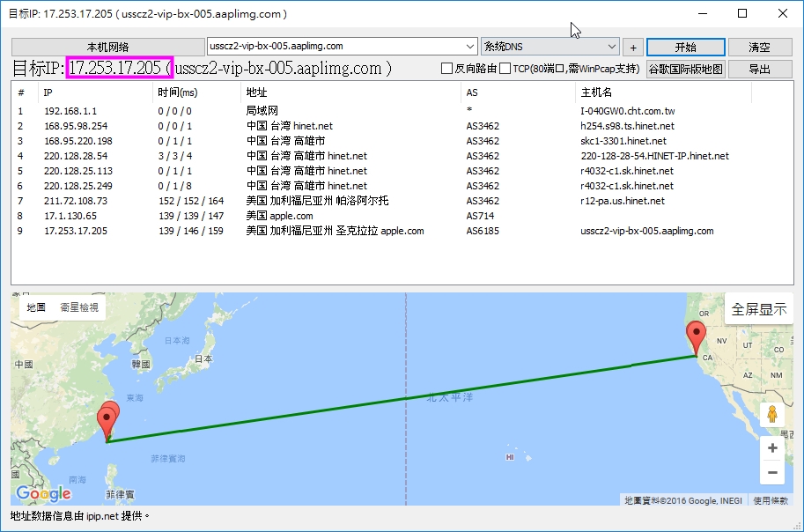The height and width of the screenshot is (532, 804).
Task: Click address 美国 加利福尼亚州 帕洛阿尔托
Action: [317, 201]
